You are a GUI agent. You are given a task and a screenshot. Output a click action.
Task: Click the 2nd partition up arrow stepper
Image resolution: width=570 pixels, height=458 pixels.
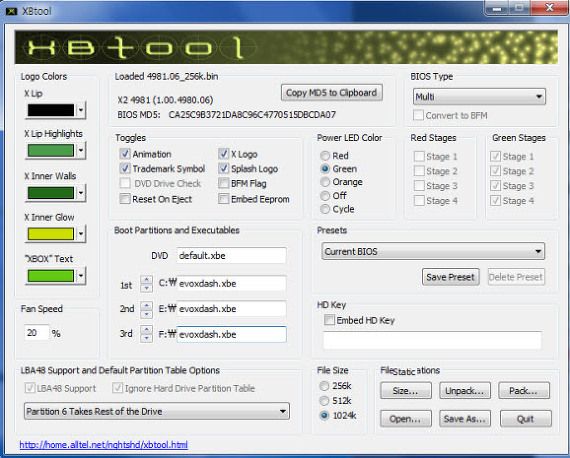(146, 305)
